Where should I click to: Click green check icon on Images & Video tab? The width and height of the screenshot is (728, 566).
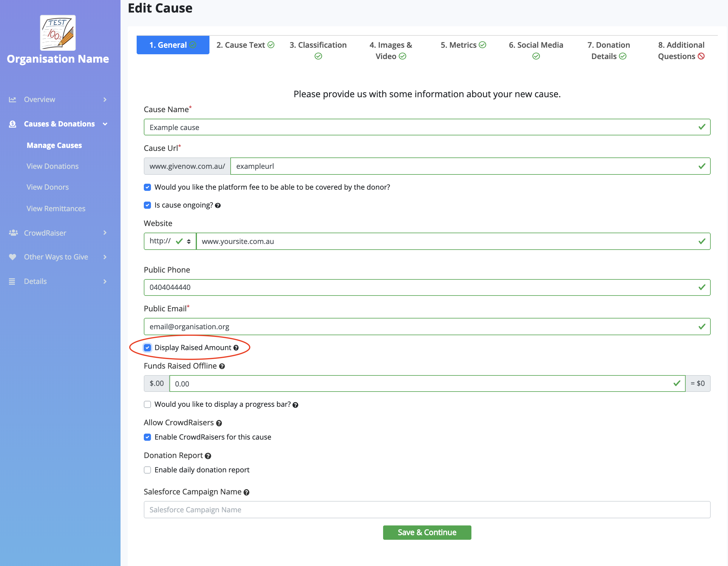[403, 56]
